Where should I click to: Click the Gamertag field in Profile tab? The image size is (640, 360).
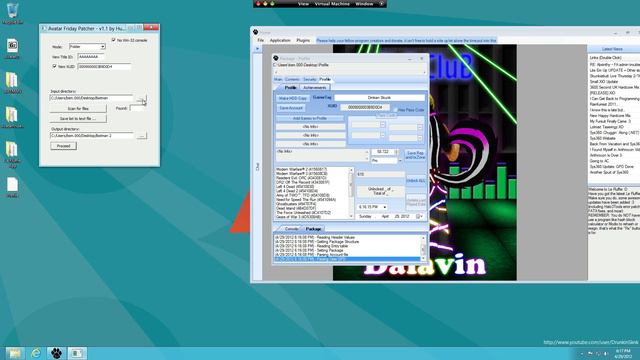(379, 98)
